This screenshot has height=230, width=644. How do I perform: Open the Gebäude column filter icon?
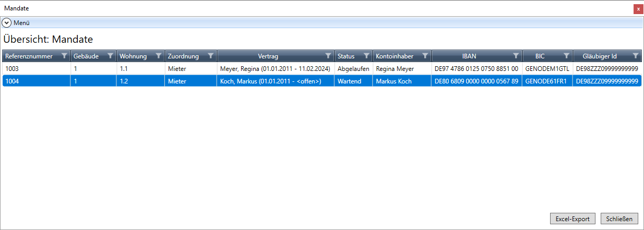point(110,56)
